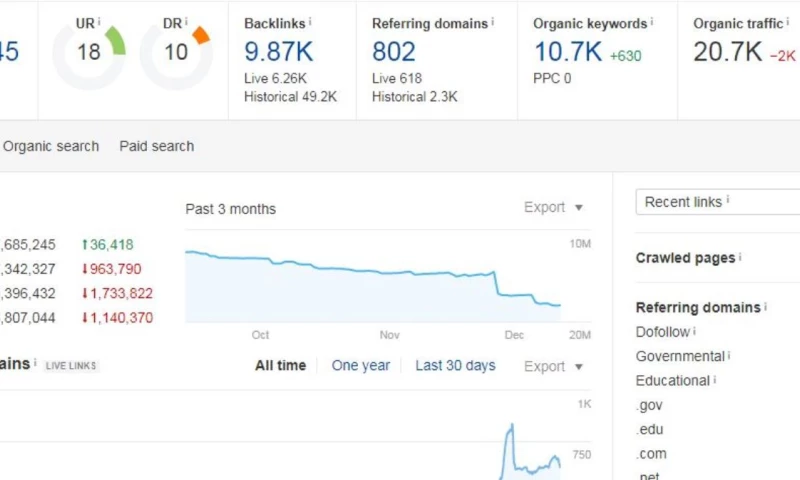Switch to the Paid search tab
Screen dimensions: 800x480
coord(157,146)
